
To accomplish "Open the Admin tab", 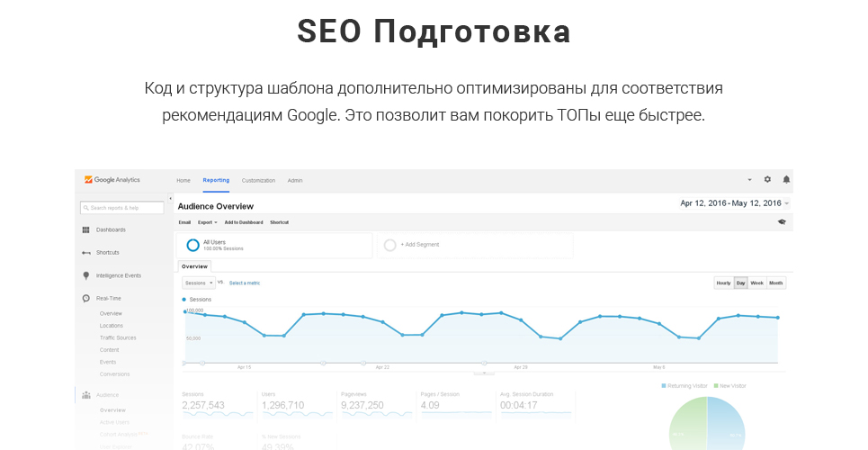I will (x=295, y=180).
